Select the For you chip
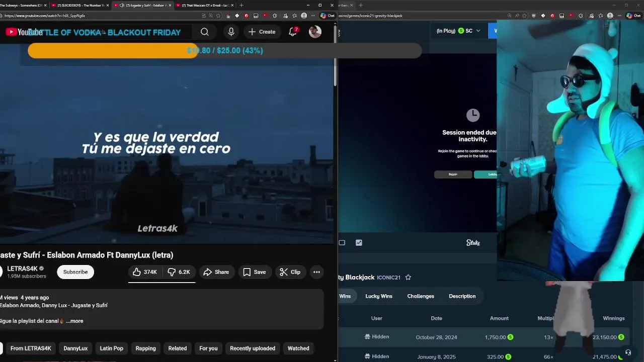Screen dimensions: 644x362 (x=208, y=348)
